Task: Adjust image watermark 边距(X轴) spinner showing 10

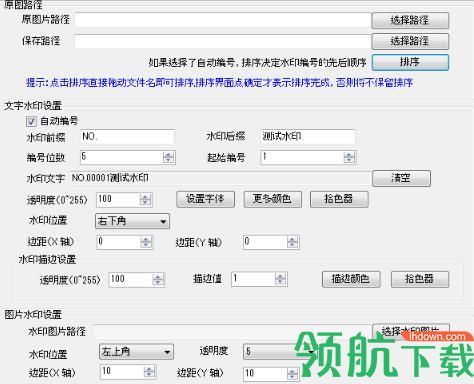Action: (x=150, y=372)
